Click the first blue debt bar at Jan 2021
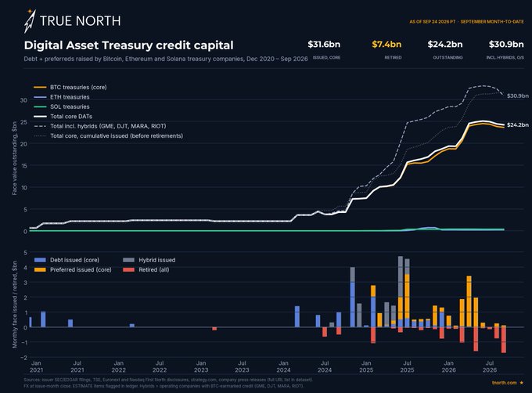This screenshot has height=393, width=532. [x=31, y=322]
